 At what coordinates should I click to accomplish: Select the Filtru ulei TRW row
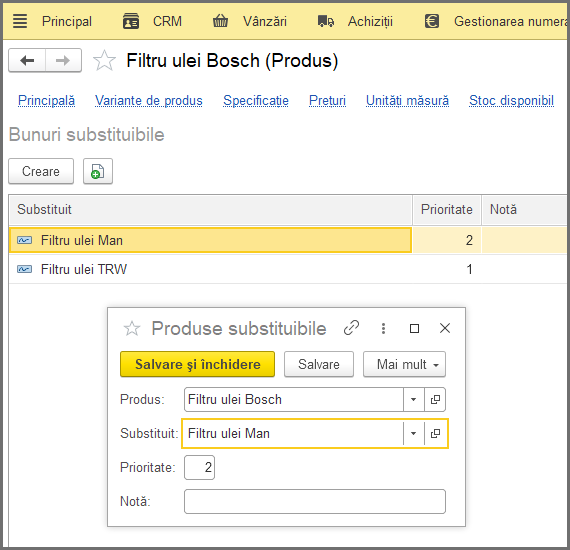pyautogui.click(x=287, y=269)
